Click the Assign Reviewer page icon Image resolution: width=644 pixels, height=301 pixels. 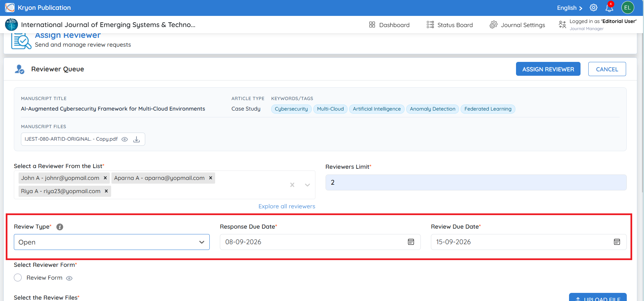pos(21,41)
